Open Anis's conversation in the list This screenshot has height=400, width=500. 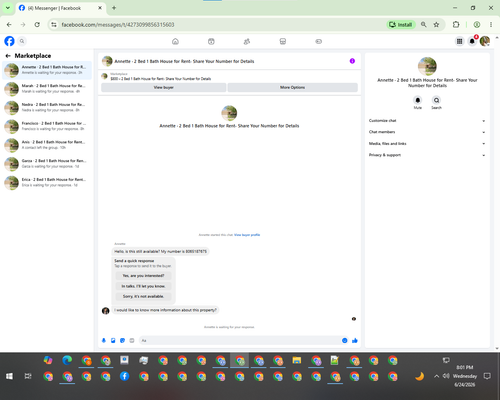(47, 145)
